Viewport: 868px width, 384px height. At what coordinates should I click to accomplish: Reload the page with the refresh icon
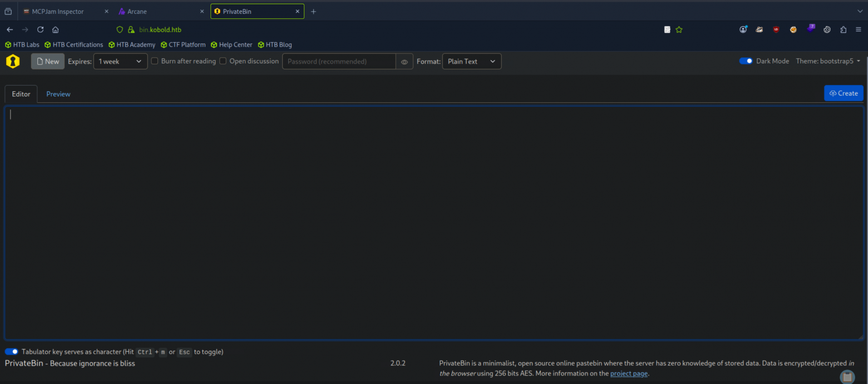40,29
